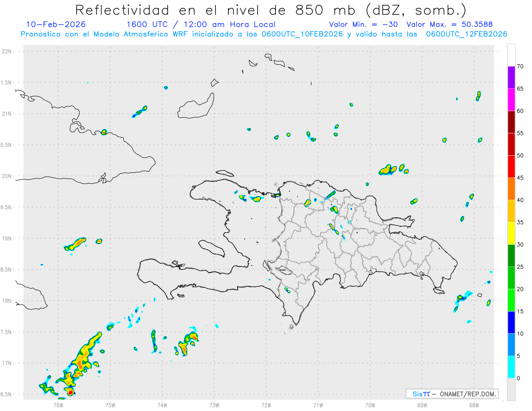The height and width of the screenshot is (411, 532).
Task: Select the medium green 20–25 dBZ band
Action: (511, 278)
